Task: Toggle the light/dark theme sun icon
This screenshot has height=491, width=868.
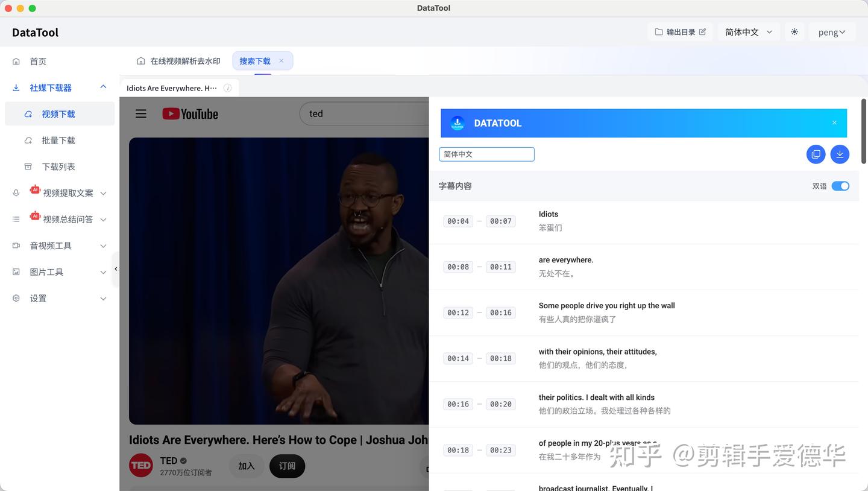Action: (x=794, y=32)
